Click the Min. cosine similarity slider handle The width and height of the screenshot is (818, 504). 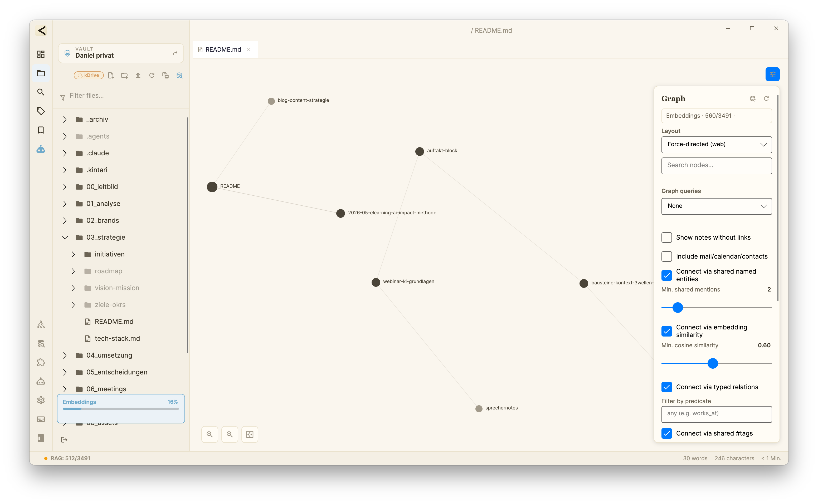pos(713,363)
